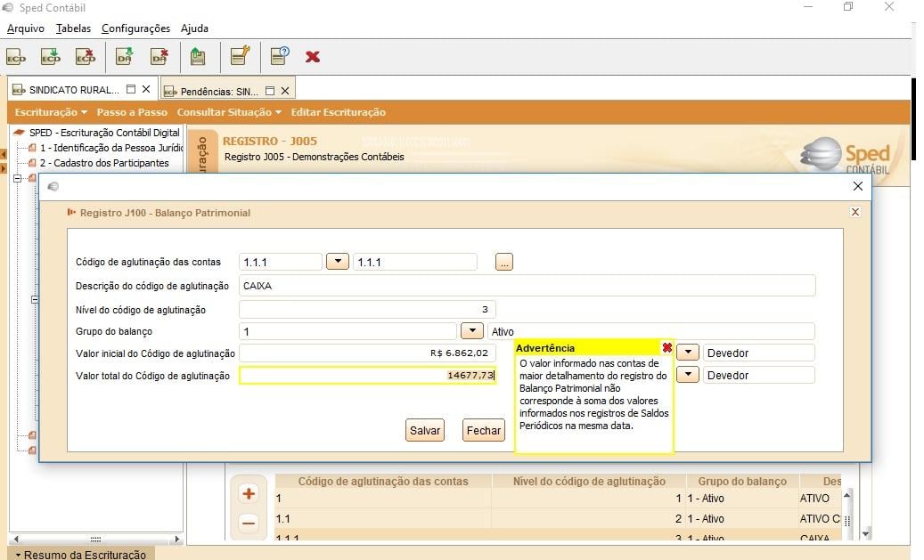Click the import ECD icon with green arrow
The image size is (924, 560).
[x=51, y=57]
